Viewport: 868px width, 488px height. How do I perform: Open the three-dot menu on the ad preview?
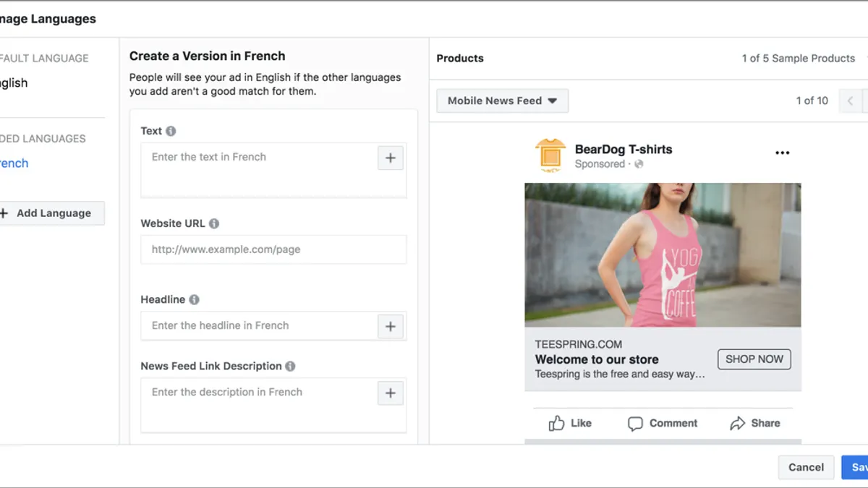[782, 153]
